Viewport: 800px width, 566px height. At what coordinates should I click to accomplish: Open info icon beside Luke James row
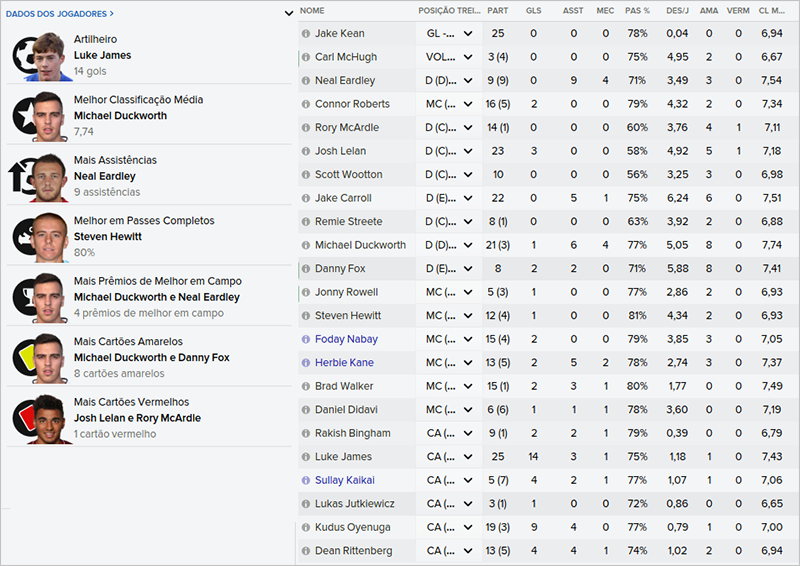pos(306,456)
